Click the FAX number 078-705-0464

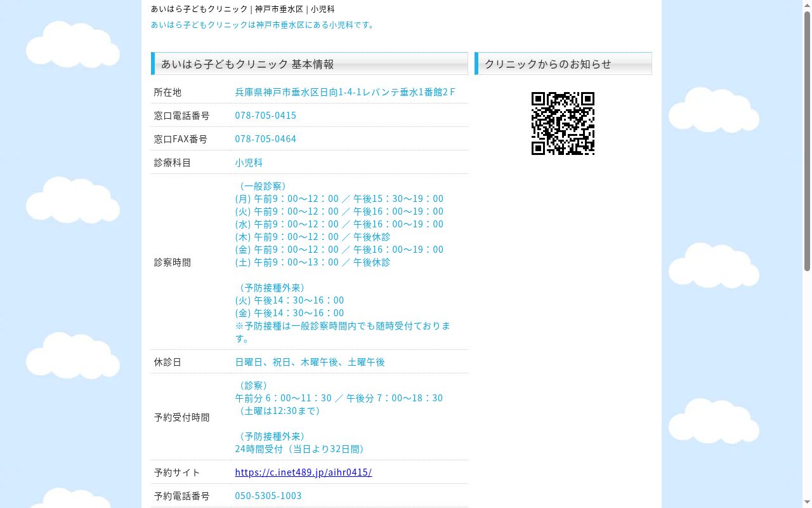[266, 139]
